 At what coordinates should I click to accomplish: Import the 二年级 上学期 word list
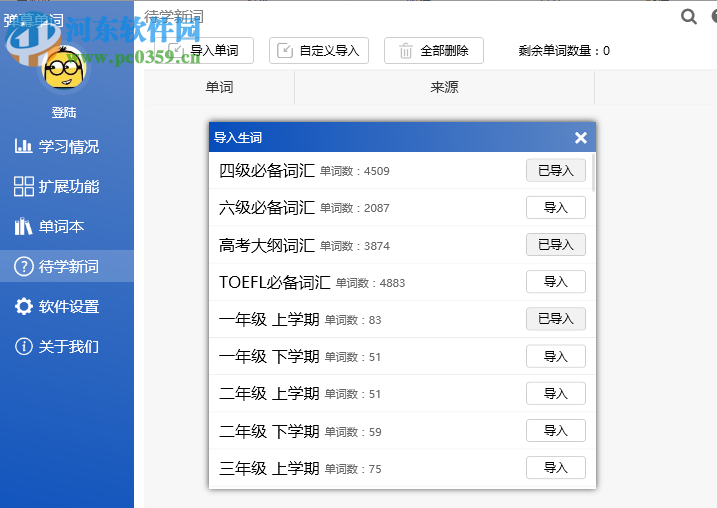(556, 393)
